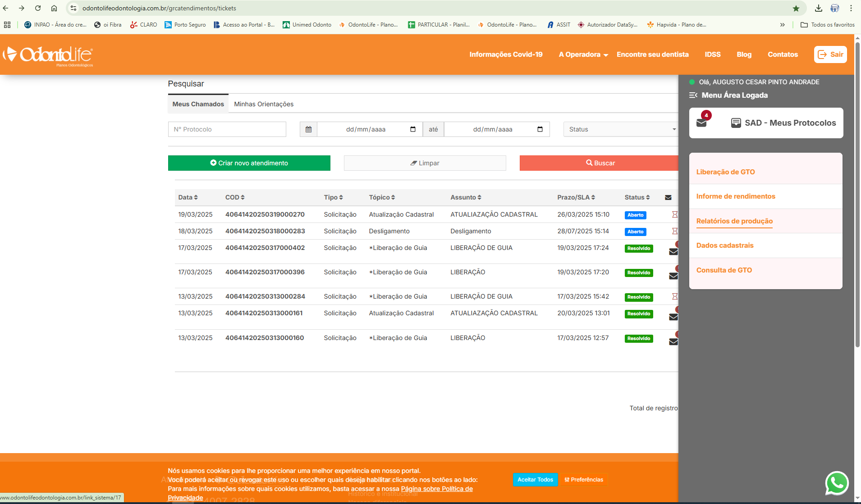The width and height of the screenshot is (861, 504).
Task: Open WhatsApp chat icon
Action: pyautogui.click(x=837, y=483)
